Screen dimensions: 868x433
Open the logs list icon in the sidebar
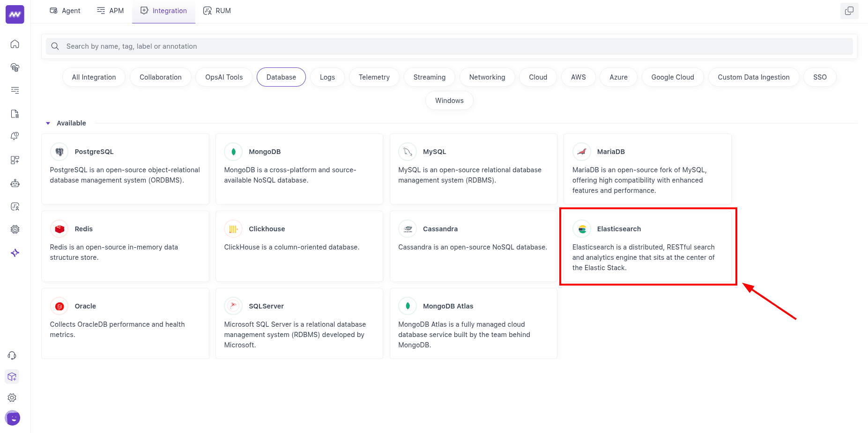(15, 90)
